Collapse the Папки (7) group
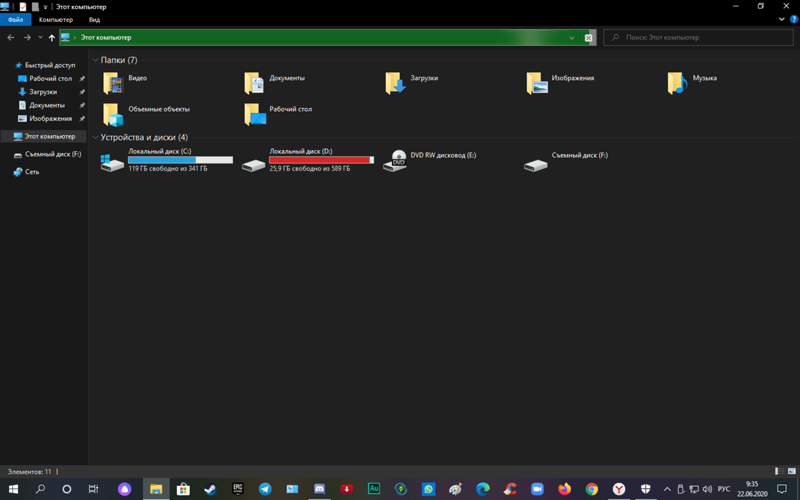The width and height of the screenshot is (800, 500). (95, 60)
